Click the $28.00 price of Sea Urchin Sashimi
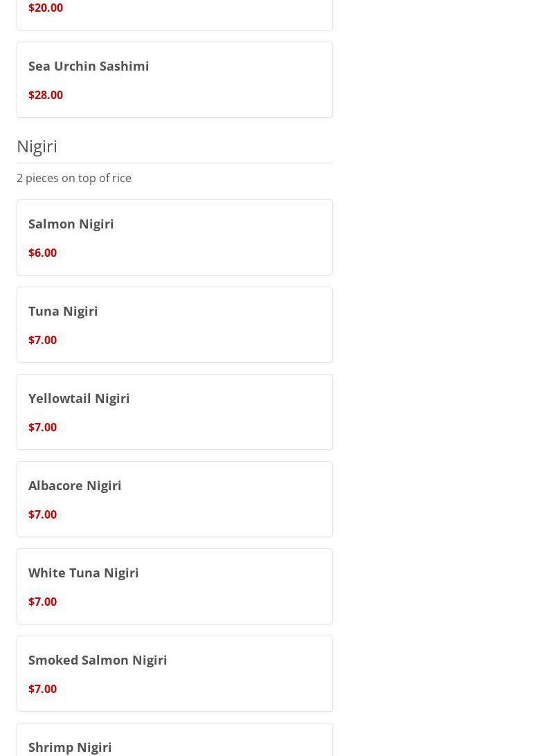Image resolution: width=533 pixels, height=756 pixels. pos(46,95)
